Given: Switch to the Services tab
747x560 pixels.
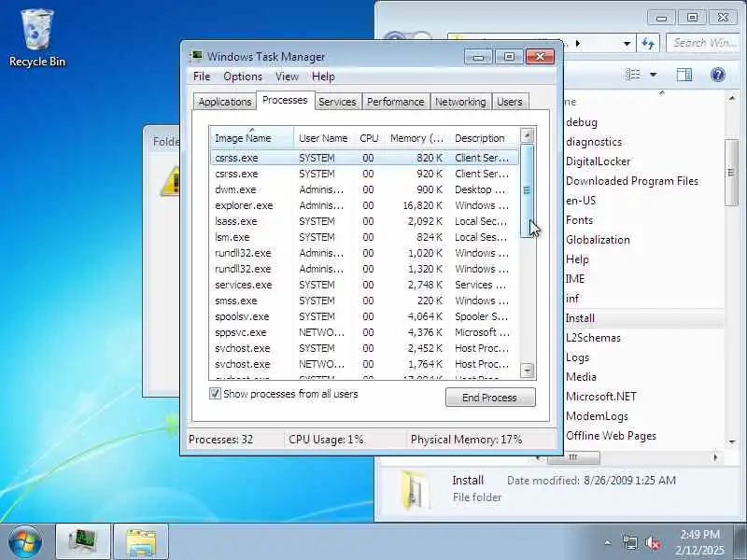Looking at the screenshot, I should [x=337, y=102].
